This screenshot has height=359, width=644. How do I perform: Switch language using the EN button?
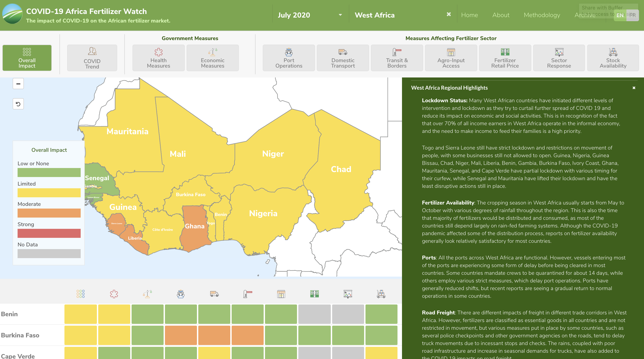click(x=620, y=15)
